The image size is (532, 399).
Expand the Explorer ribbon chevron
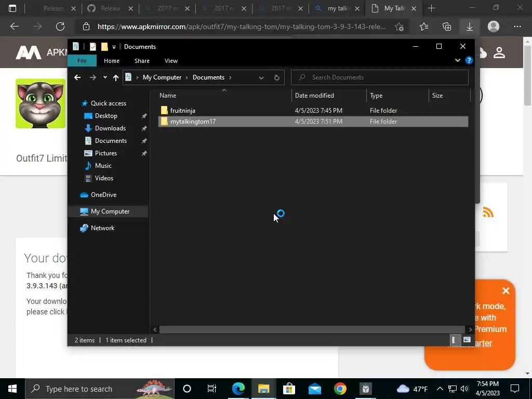[458, 60]
